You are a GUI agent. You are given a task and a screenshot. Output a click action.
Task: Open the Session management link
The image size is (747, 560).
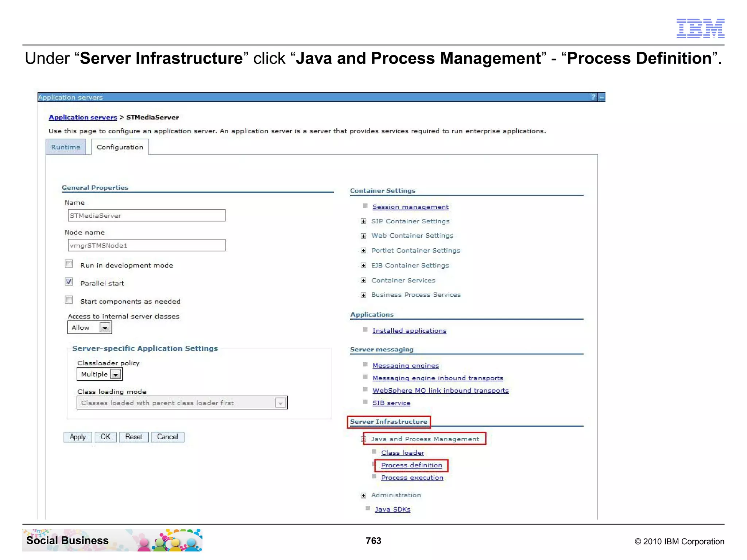410,207
